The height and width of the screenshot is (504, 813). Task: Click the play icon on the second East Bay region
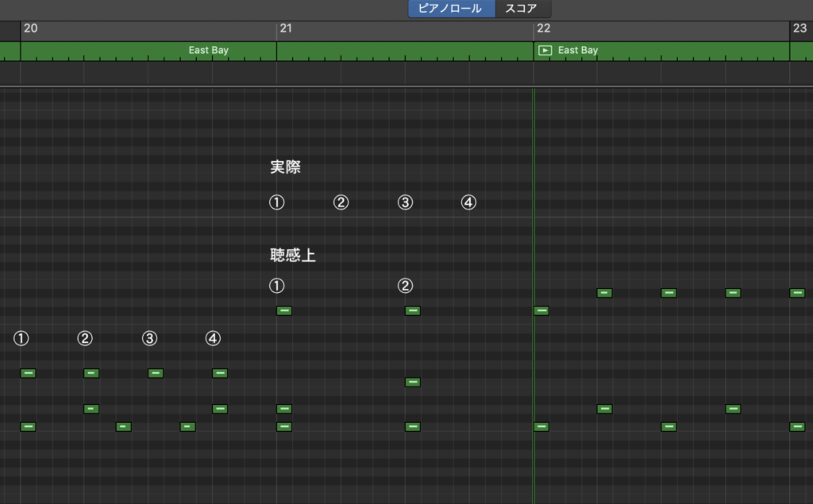tap(544, 50)
